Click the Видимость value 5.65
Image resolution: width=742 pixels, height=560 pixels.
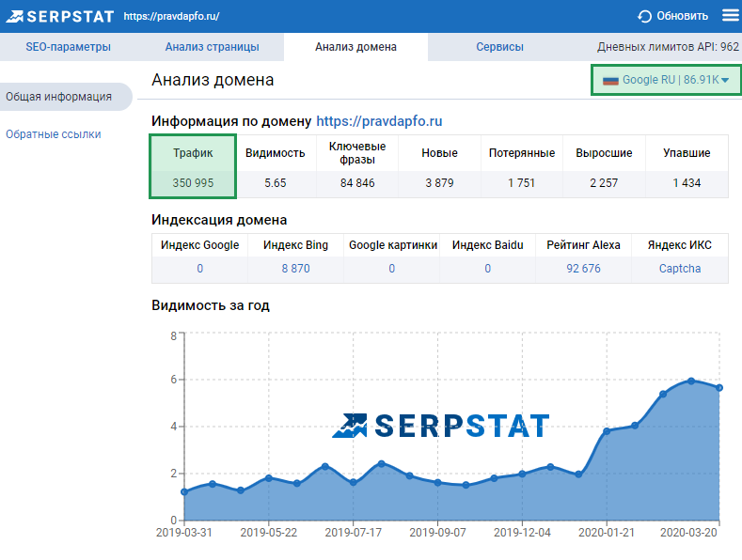click(x=276, y=183)
